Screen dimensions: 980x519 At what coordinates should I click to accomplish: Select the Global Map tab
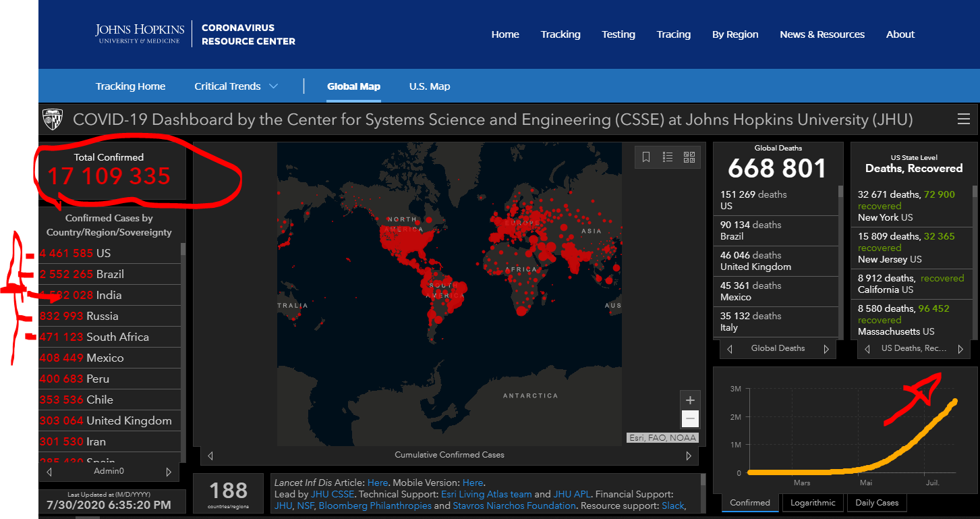coord(353,86)
